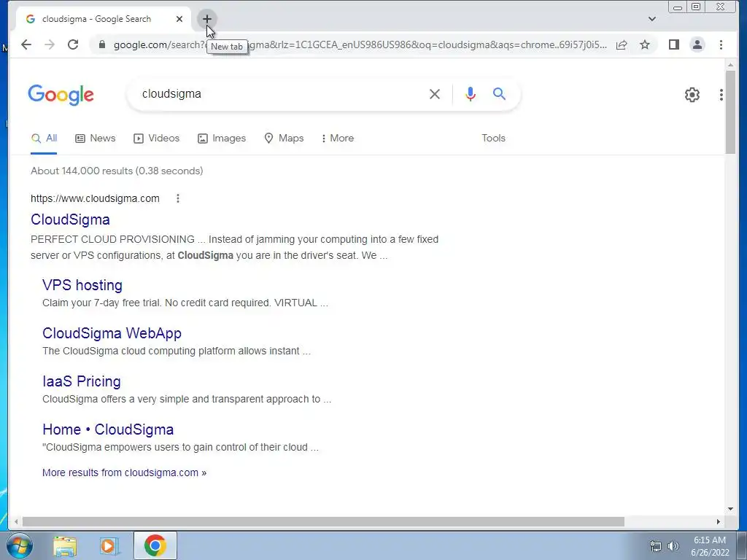Open the CloudSigma WebApp sitelink

(112, 333)
